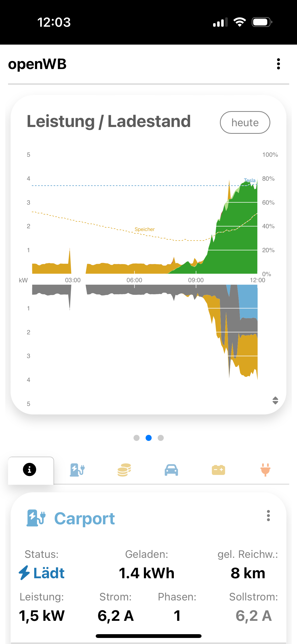
Task: Tap the Sollstrom 6,2 A value
Action: [254, 616]
